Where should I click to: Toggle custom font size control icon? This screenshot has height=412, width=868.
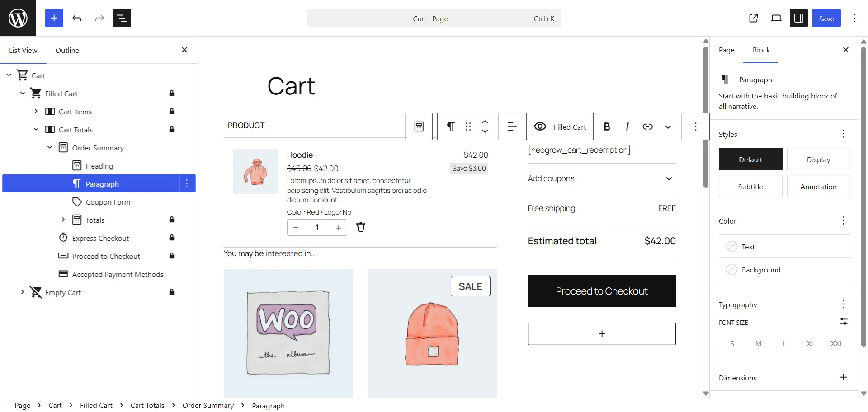(x=844, y=321)
